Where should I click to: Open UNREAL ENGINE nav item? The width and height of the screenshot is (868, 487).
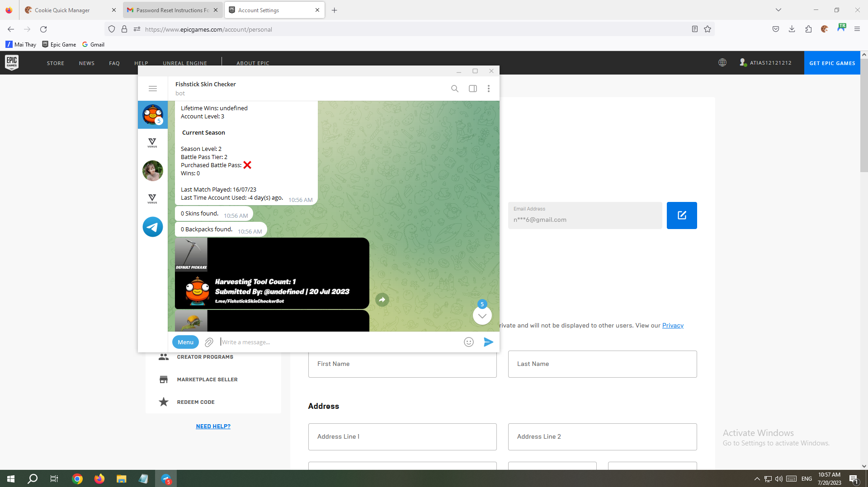coord(185,63)
